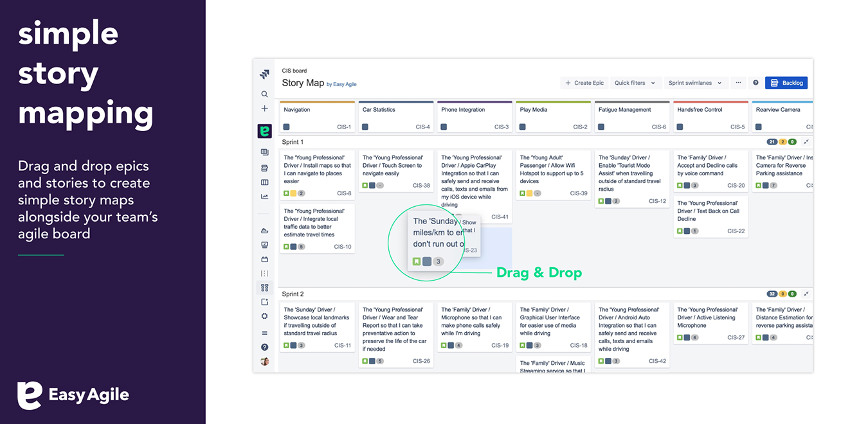Open story 'Text Back on Call Decline'
The height and width of the screenshot is (424, 868).
coord(710,217)
